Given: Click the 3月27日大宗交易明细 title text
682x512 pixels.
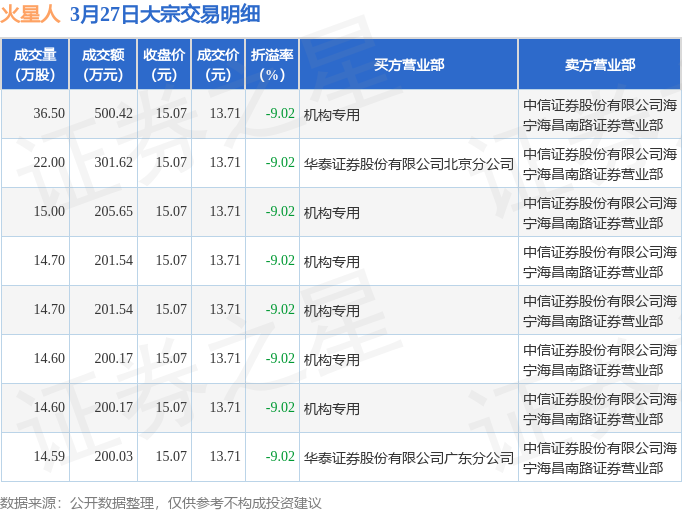Looking at the screenshot, I should click(x=165, y=14).
